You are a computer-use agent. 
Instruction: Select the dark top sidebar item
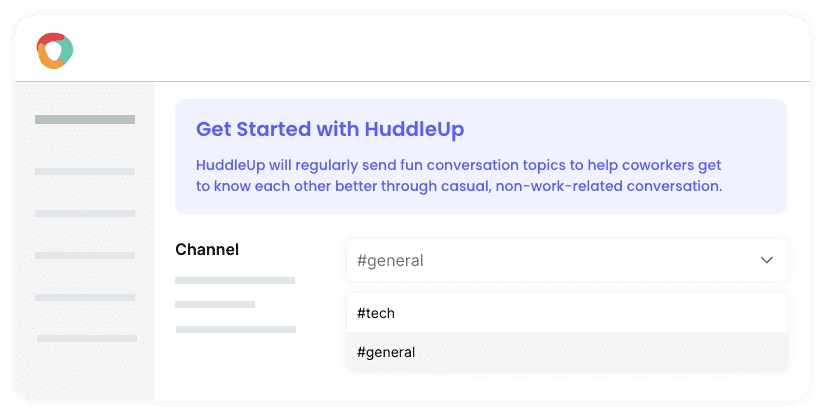coord(85,120)
